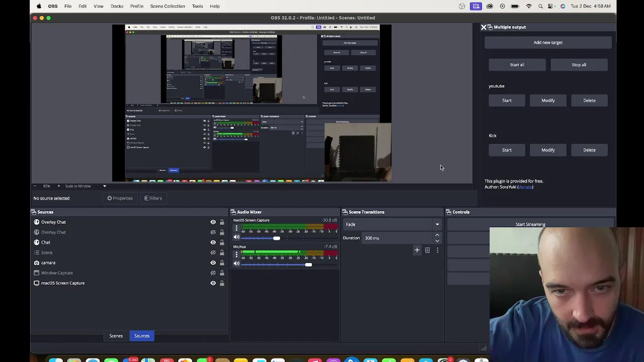Open the Fade transition dropdown

click(x=392, y=224)
